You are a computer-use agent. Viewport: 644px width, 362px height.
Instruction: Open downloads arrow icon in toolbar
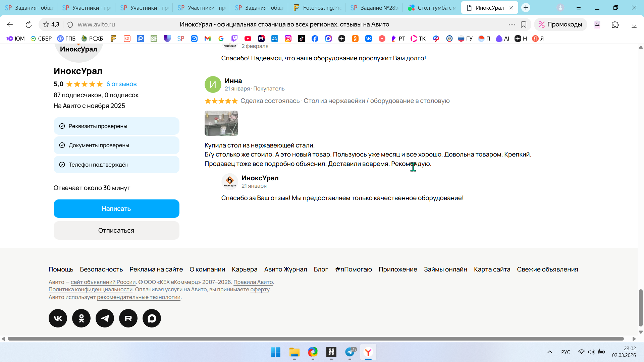tap(634, 24)
